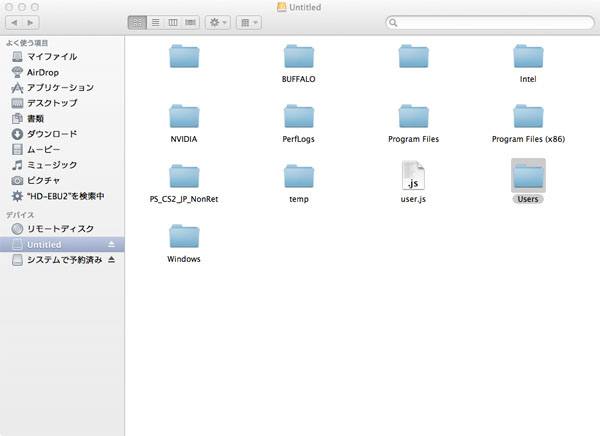The height and width of the screenshot is (436, 600).
Task: Open the gear action menu
Action: tap(217, 22)
